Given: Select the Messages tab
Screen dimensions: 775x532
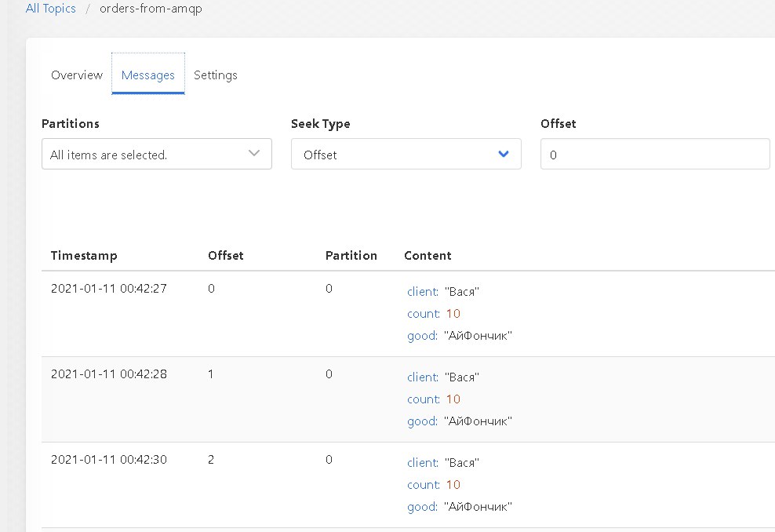Looking at the screenshot, I should point(147,75).
